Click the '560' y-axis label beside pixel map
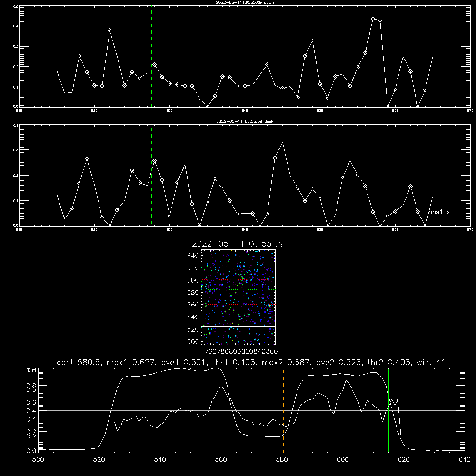Viewport: 476px width, 476px height. pos(193,305)
